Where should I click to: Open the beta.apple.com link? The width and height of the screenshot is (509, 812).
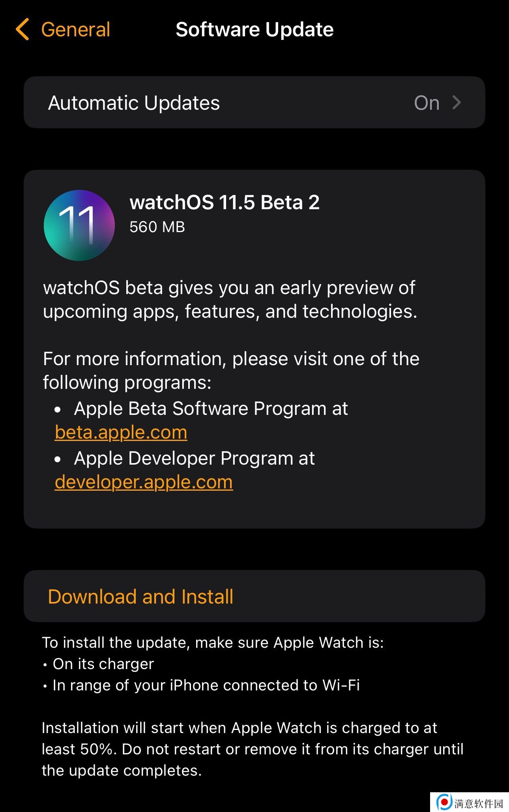point(121,432)
